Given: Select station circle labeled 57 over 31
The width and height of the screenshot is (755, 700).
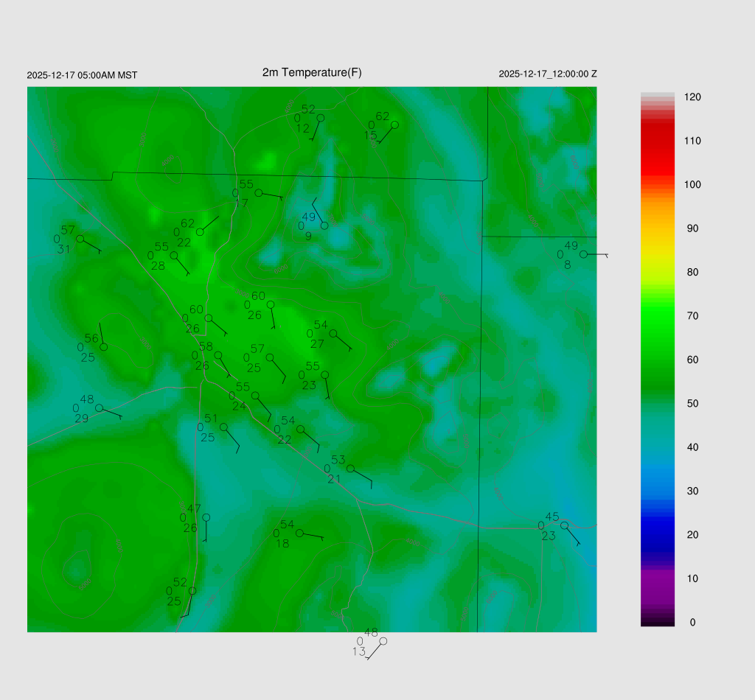Looking at the screenshot, I should tap(80, 239).
